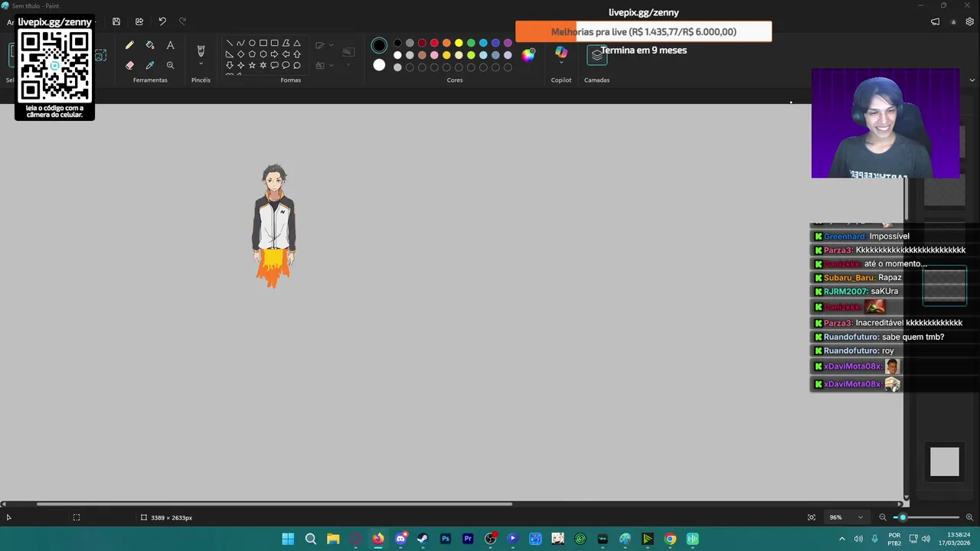Select the Pencil tool
The width and height of the screenshot is (980, 551).
pyautogui.click(x=129, y=46)
